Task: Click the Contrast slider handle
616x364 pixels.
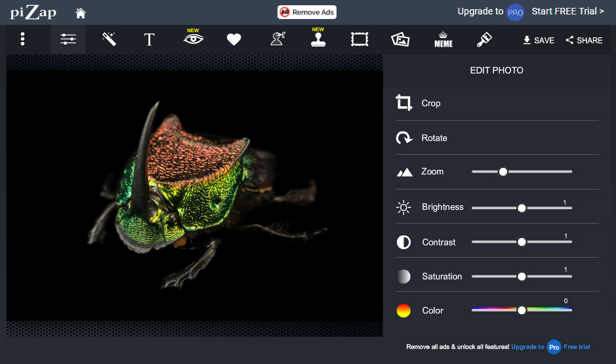Action: [x=522, y=242]
